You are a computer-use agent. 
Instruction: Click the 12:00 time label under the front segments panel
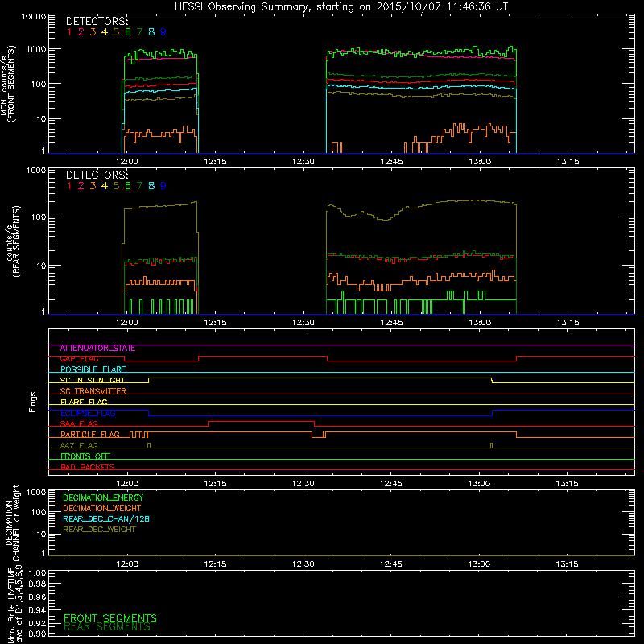(127, 162)
